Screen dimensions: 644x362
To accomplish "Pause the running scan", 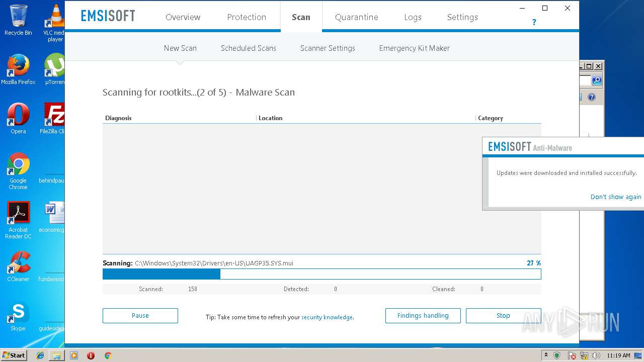I will click(x=140, y=316).
